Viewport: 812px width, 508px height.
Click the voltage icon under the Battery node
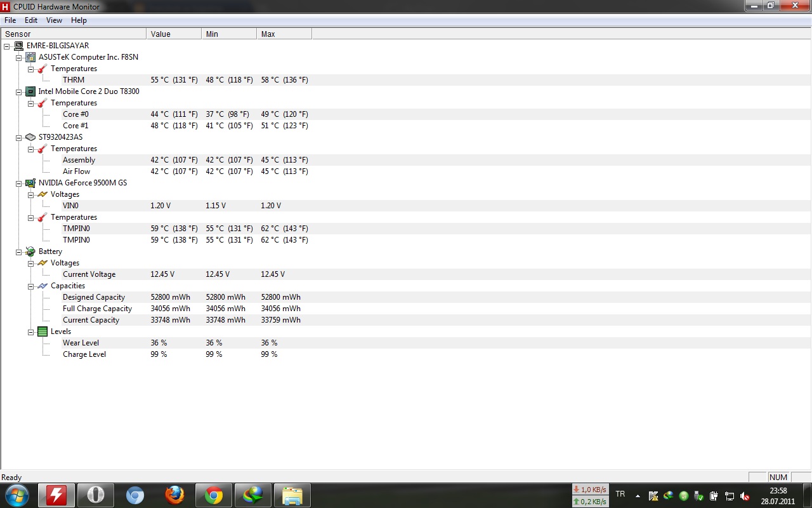click(43, 263)
